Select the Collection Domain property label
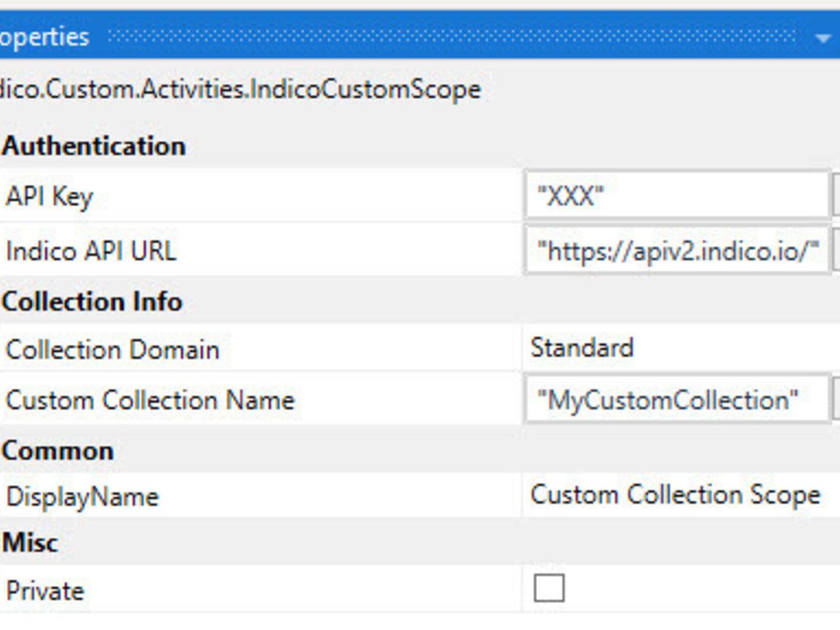Screen dimensions: 840x630 pyautogui.click(x=112, y=349)
